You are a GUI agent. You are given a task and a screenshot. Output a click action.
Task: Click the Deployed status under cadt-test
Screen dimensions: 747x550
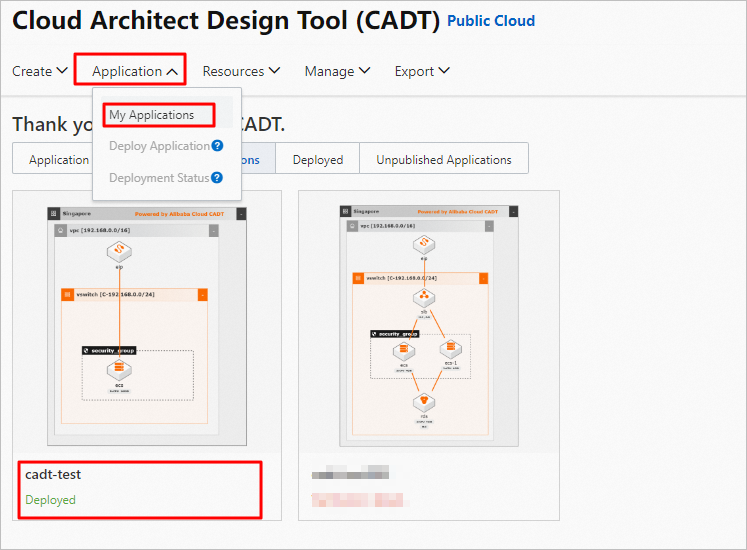coord(50,500)
